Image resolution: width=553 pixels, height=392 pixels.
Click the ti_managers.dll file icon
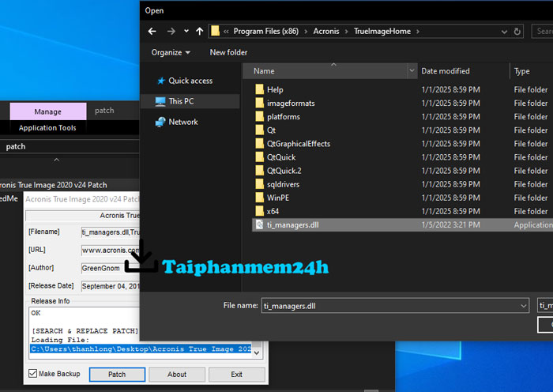click(x=259, y=224)
